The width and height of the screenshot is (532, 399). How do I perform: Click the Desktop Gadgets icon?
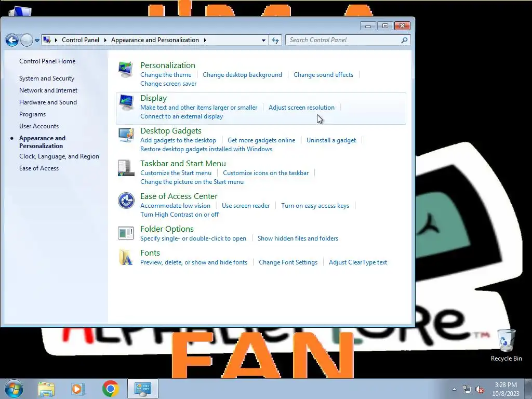click(x=126, y=135)
